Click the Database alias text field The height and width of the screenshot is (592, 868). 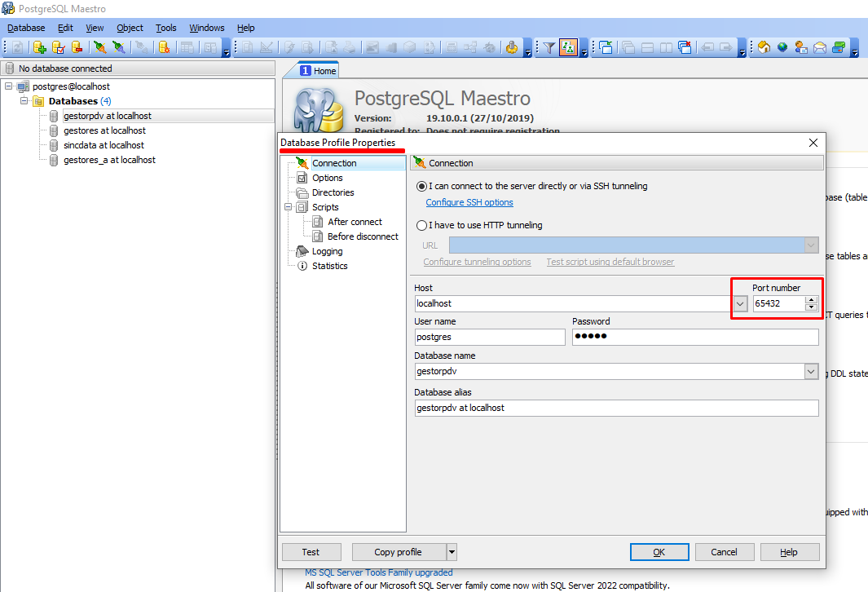pos(616,408)
